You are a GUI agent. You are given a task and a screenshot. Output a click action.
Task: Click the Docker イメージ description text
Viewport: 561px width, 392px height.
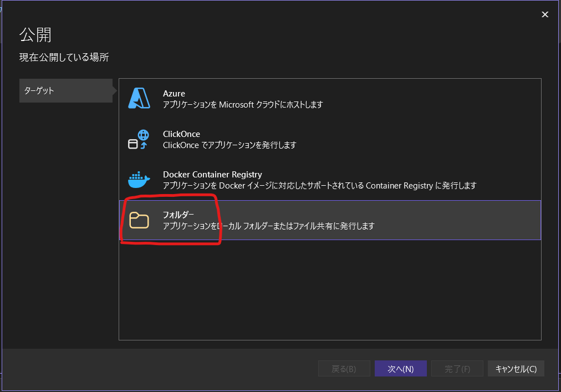pyautogui.click(x=319, y=186)
